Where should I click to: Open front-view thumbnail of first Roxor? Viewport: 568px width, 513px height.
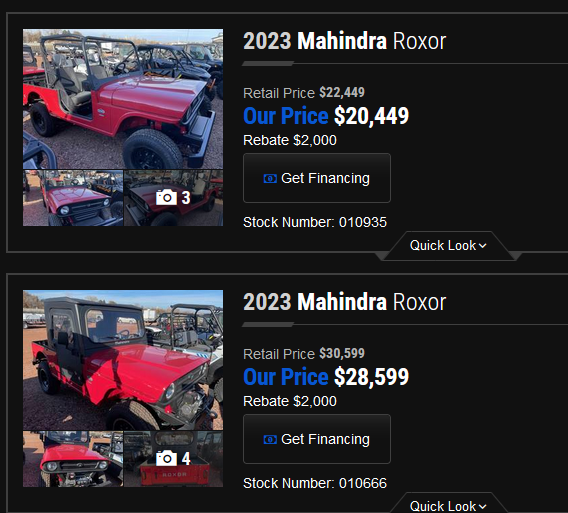(73, 198)
